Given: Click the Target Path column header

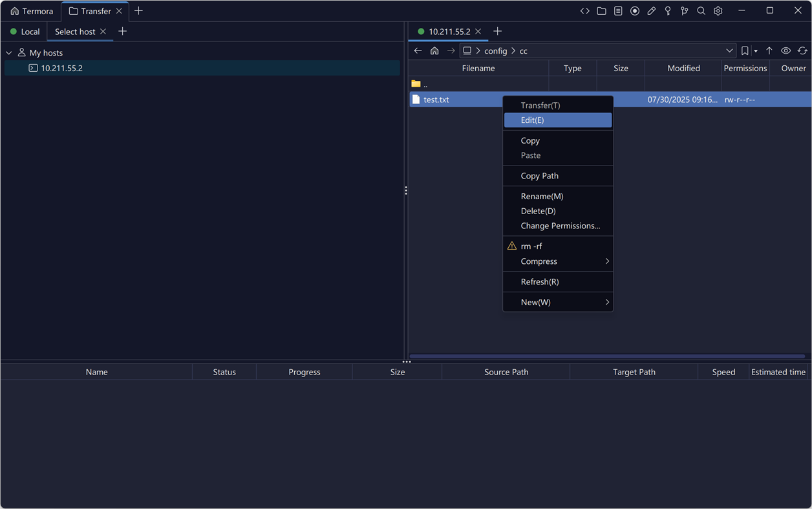Looking at the screenshot, I should coord(634,372).
